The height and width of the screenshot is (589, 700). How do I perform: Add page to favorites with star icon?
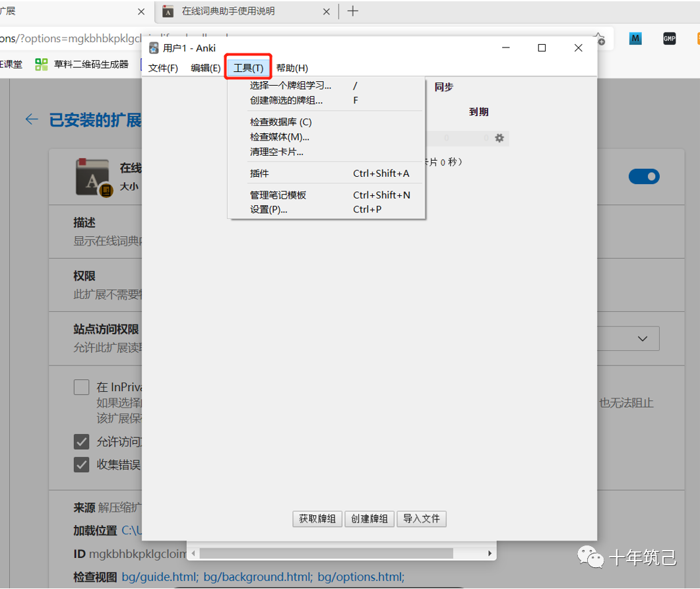(599, 39)
